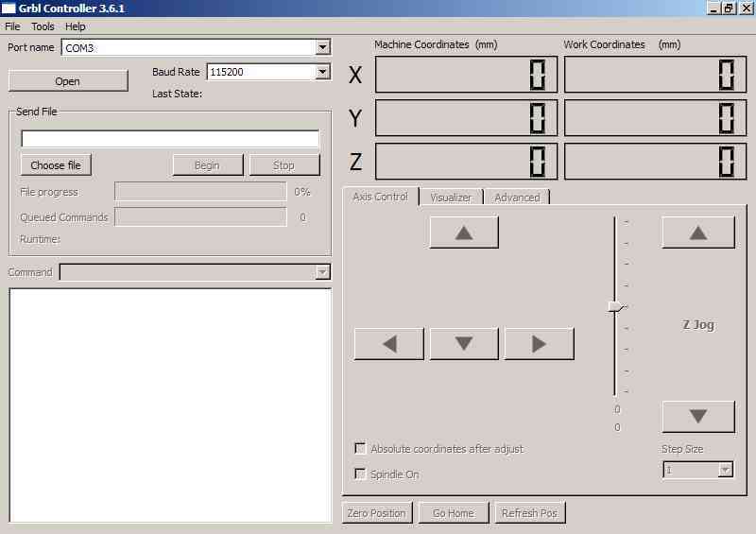Jog X axis right with the right arrow
The image size is (756, 534).
539,343
